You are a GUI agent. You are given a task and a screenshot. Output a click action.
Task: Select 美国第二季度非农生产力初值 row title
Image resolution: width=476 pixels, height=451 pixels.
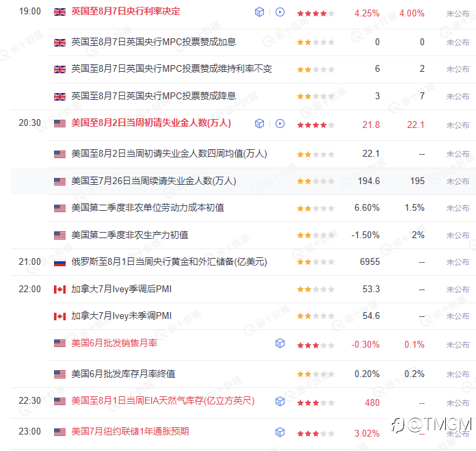tap(130, 235)
